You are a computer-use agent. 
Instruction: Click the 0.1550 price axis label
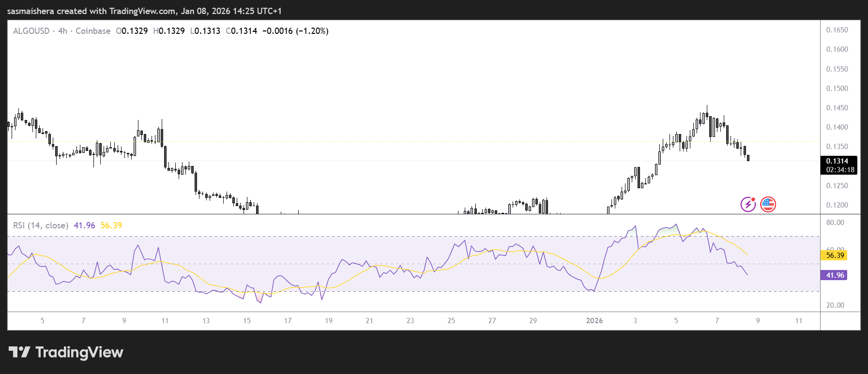coord(837,69)
